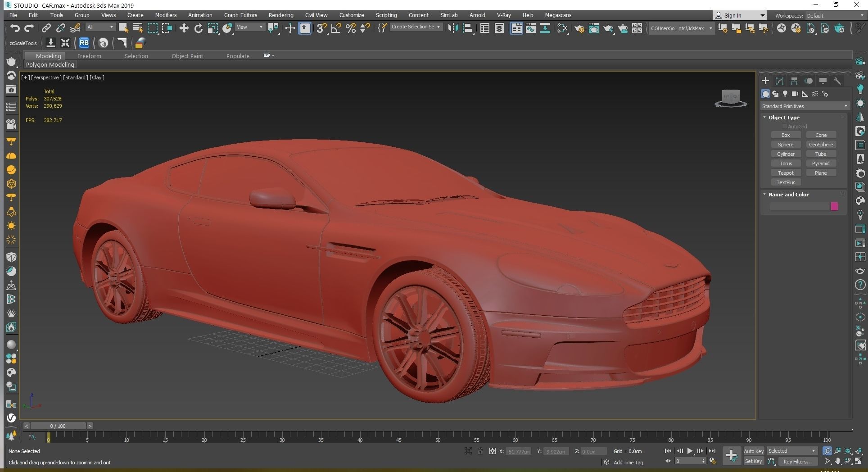
Task: Open Render Setup teapot-with-gear icon
Action: 579,28
